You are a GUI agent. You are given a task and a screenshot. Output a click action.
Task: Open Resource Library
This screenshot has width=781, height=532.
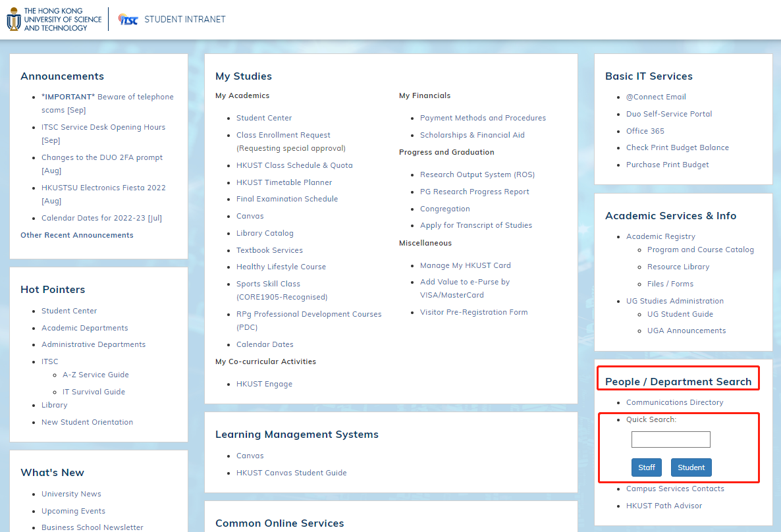tap(678, 267)
